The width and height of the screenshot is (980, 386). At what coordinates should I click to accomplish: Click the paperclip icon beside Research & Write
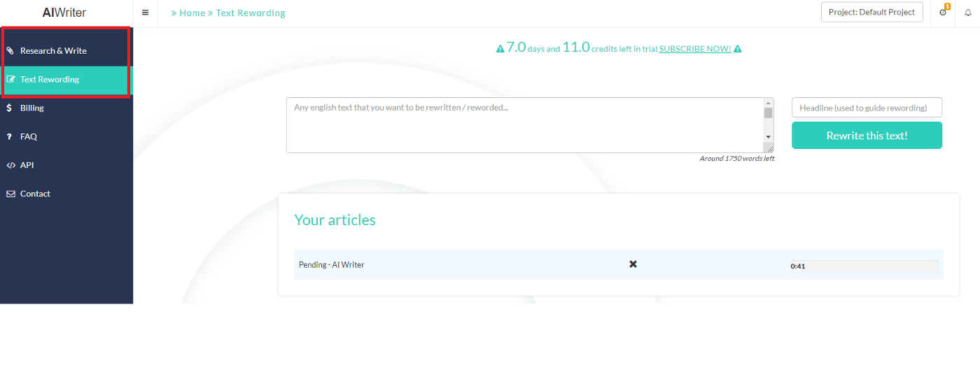[x=10, y=51]
